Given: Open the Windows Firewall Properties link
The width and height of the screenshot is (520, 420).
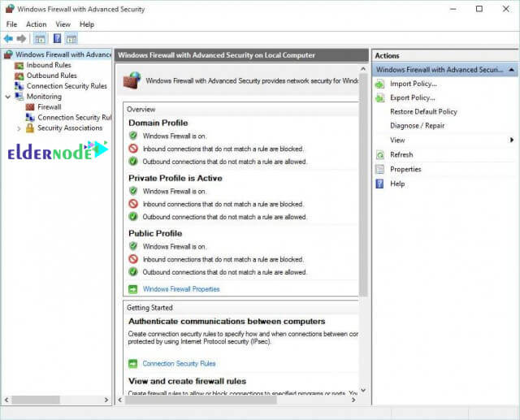Looking at the screenshot, I should 181,289.
